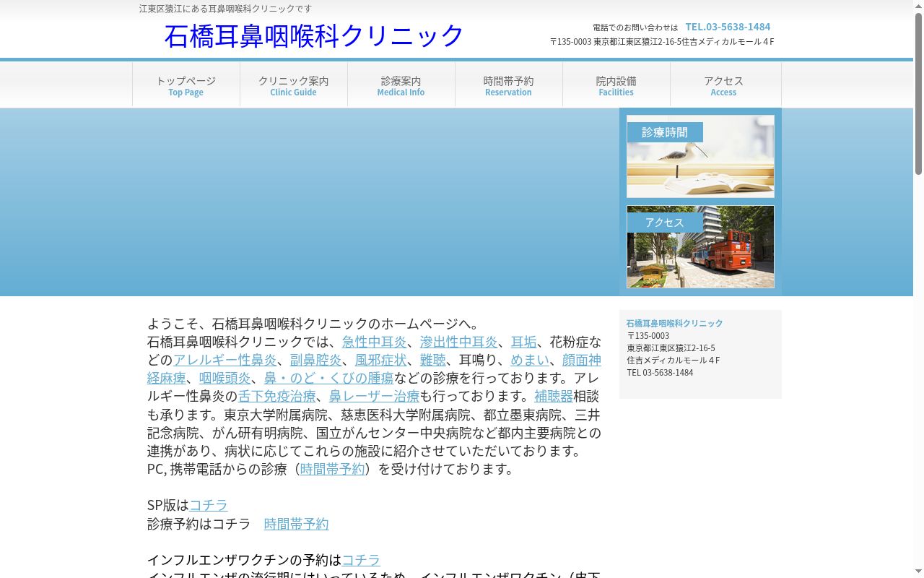Click the sidebar 石橋耳鼻咽喉科クリニック heading
924x578 pixels.
(x=674, y=323)
